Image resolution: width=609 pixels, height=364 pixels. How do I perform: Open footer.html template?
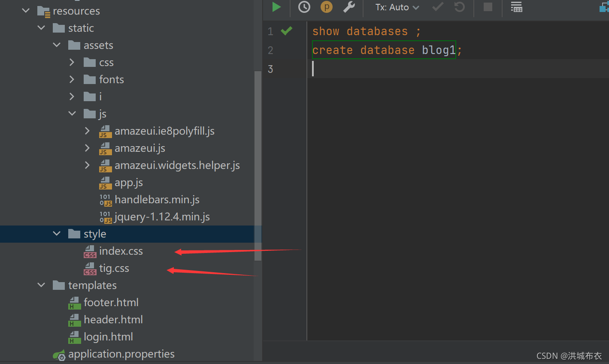pyautogui.click(x=111, y=302)
